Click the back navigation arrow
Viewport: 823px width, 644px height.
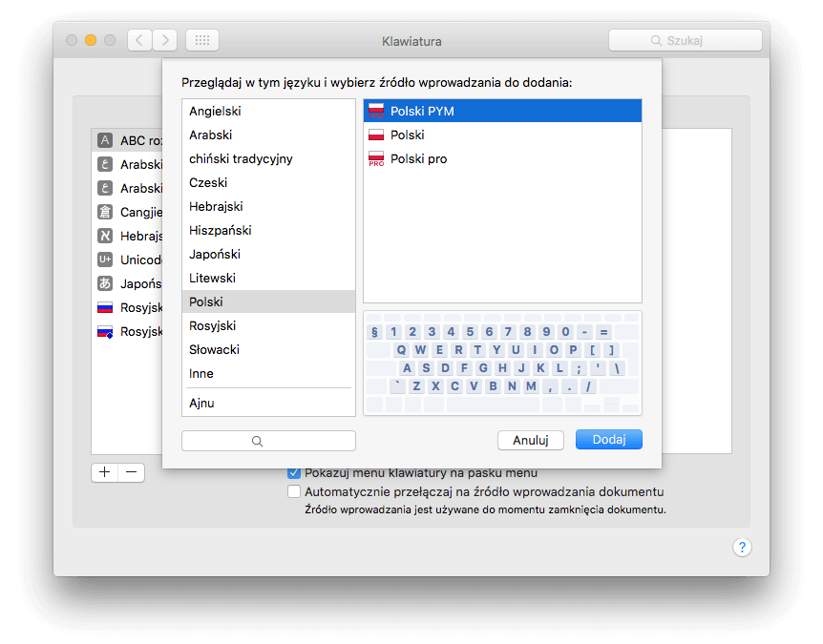[139, 40]
